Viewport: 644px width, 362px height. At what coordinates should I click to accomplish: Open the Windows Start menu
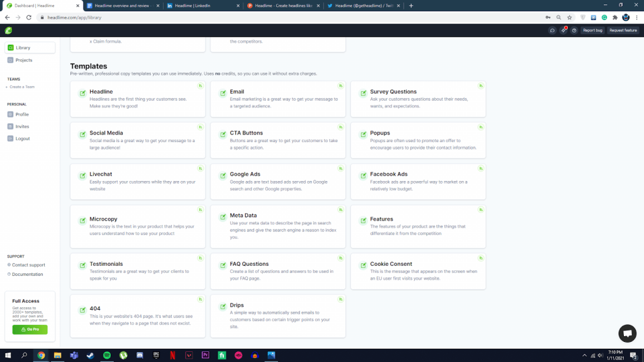point(8,356)
